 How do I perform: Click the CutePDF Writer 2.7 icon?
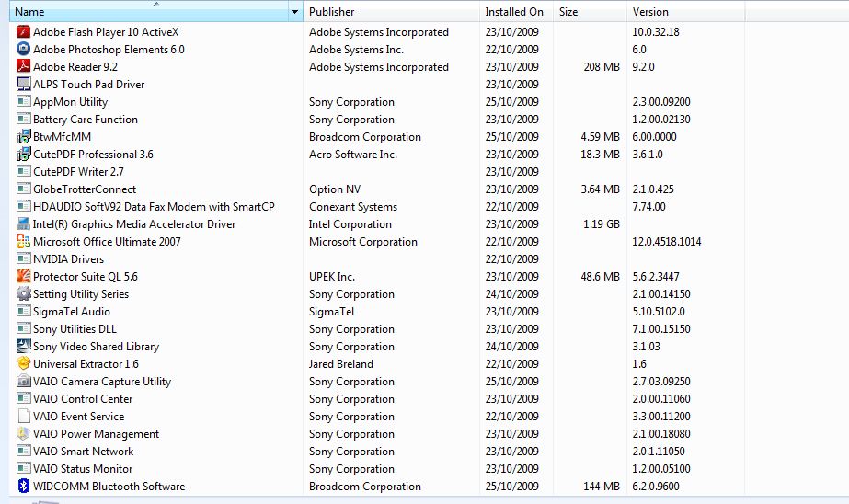click(x=23, y=172)
